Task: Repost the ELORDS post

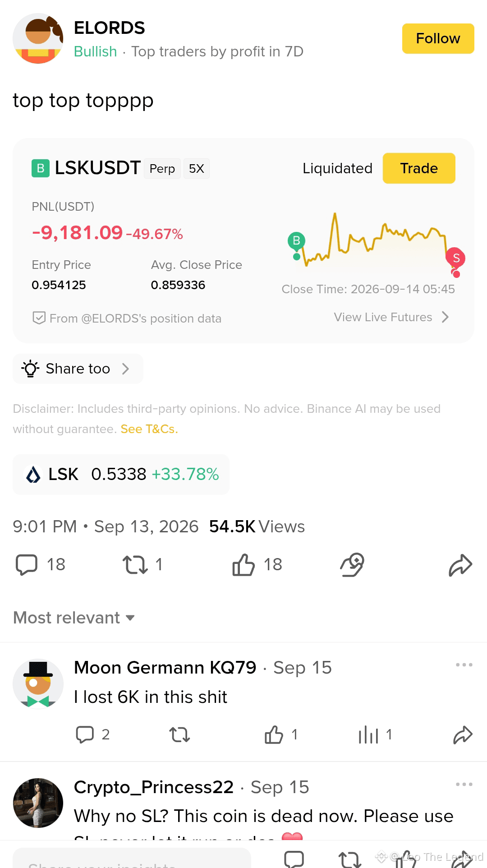Action: pyautogui.click(x=135, y=565)
